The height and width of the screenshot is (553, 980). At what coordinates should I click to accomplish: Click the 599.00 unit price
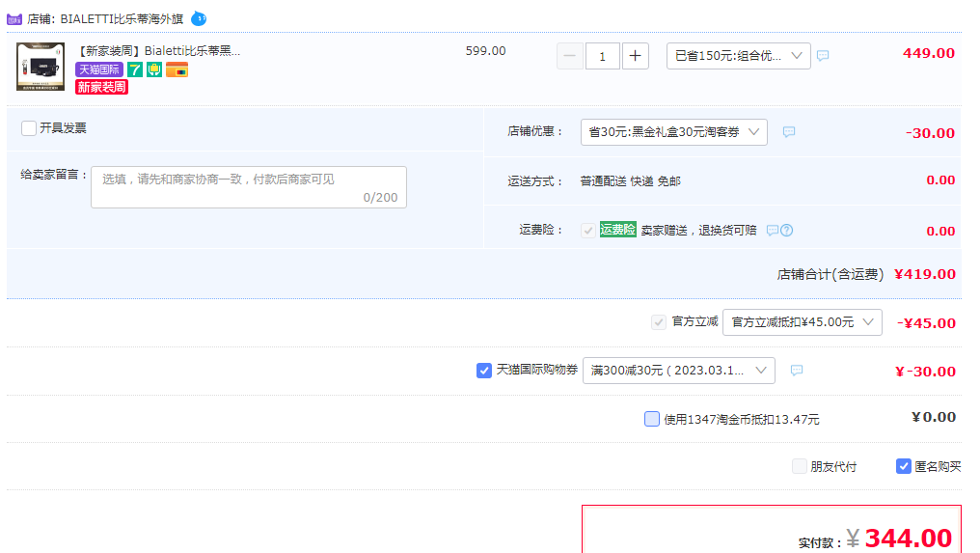click(485, 51)
